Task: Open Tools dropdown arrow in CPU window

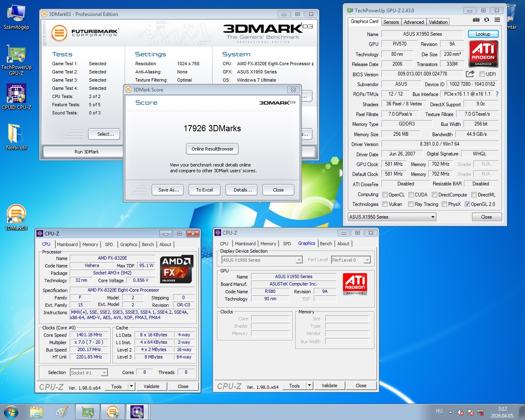Action: [131, 386]
